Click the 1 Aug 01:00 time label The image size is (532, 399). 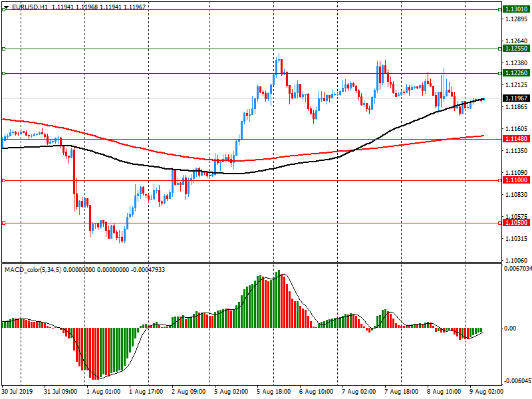point(103,392)
